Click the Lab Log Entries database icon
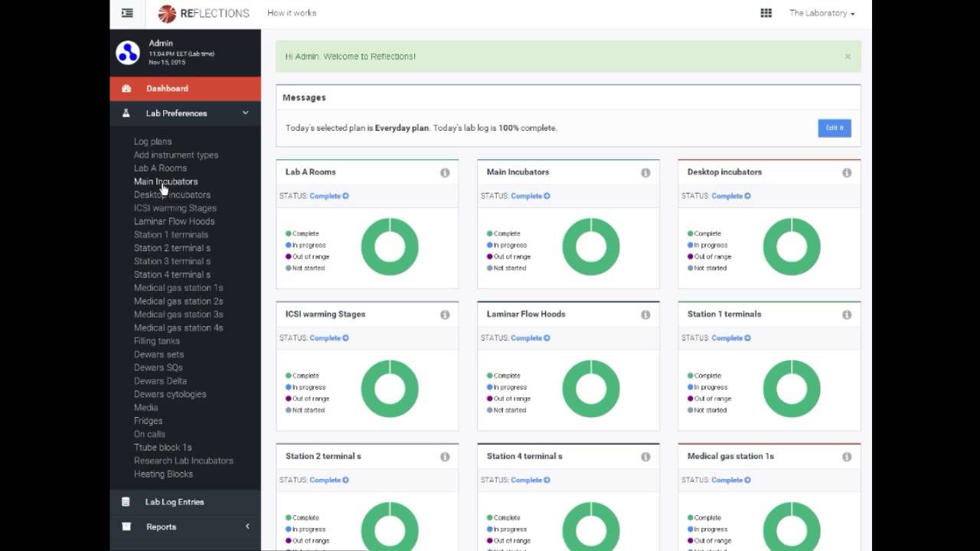Viewport: 980px width, 551px height. (126, 502)
